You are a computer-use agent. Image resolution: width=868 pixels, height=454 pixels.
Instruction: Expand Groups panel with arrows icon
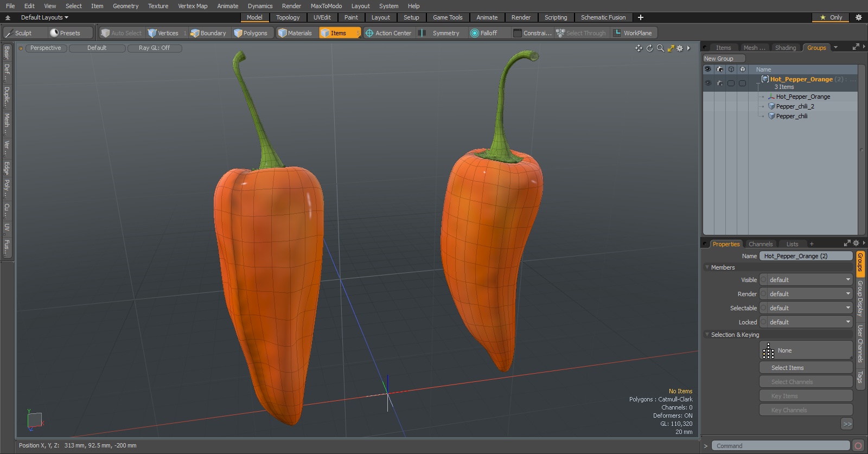pyautogui.click(x=856, y=47)
